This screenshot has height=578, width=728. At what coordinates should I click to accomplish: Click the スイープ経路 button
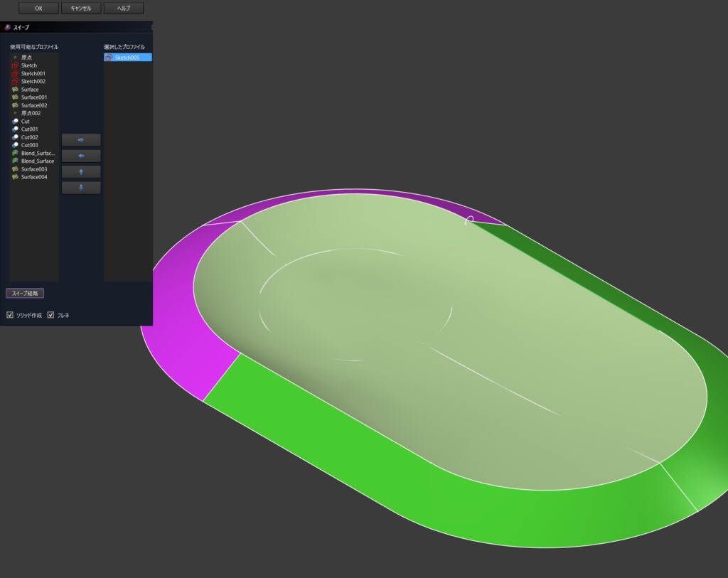tap(25, 293)
